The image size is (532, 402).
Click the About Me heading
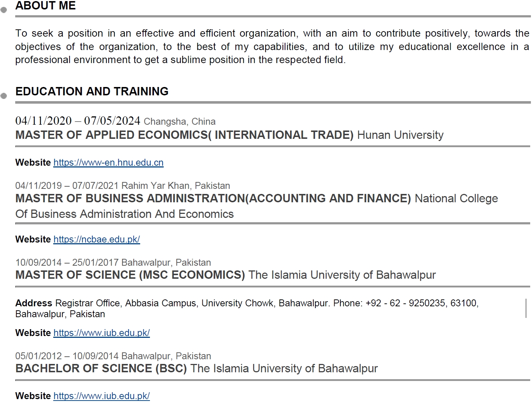[x=46, y=6]
